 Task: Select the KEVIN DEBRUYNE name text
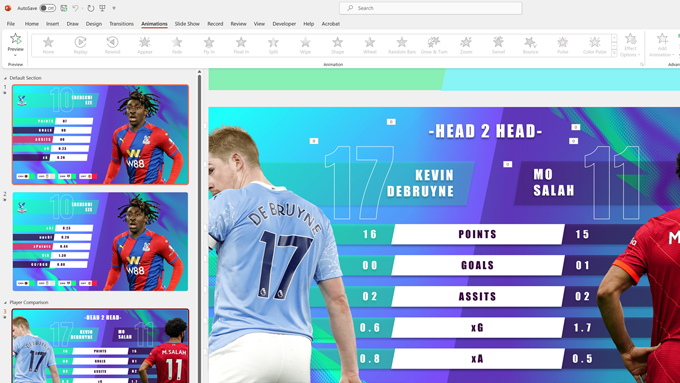click(420, 183)
